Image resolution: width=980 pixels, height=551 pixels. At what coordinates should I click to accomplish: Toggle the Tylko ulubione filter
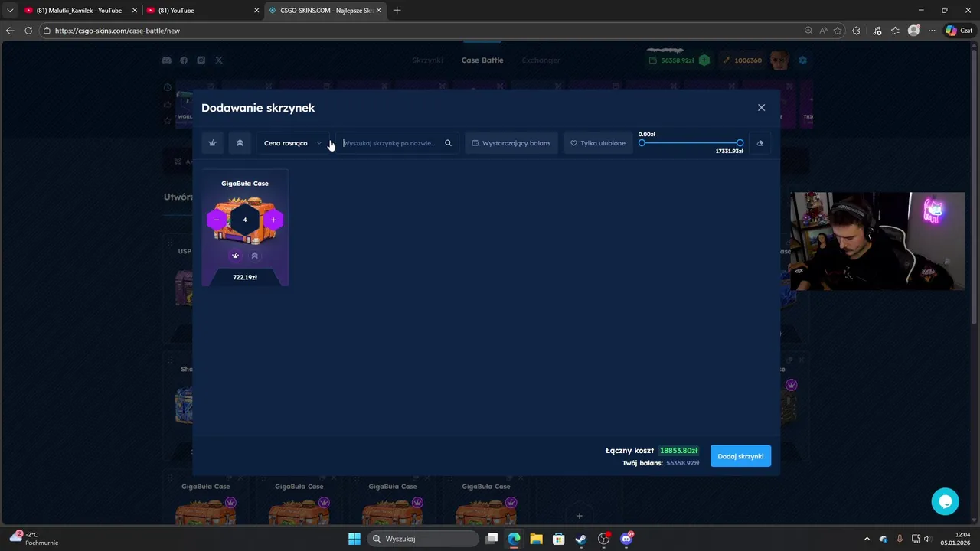pos(598,143)
